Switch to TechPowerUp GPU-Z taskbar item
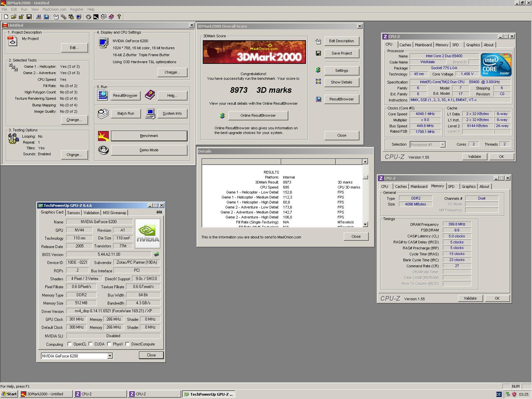Screen dimensions: 532x399 point(208,394)
